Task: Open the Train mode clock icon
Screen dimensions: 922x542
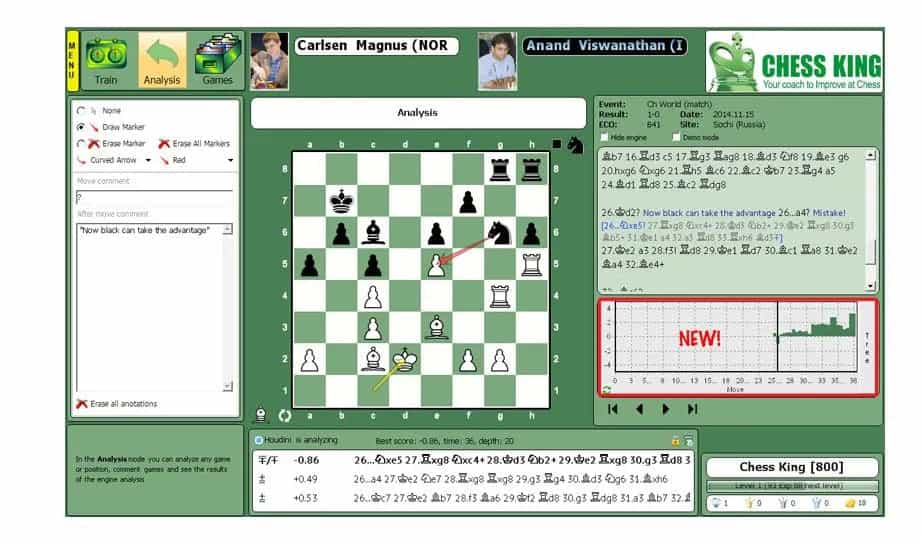Action: (106, 61)
